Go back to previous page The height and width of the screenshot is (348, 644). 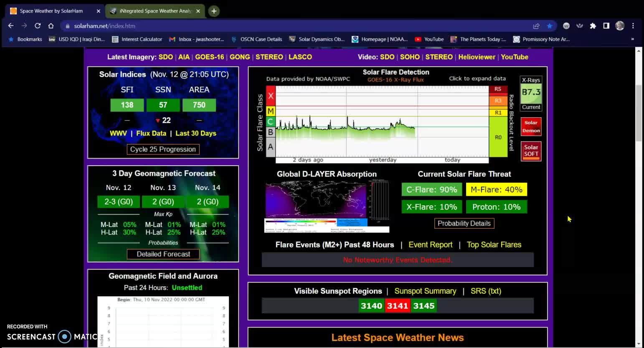pyautogui.click(x=11, y=26)
